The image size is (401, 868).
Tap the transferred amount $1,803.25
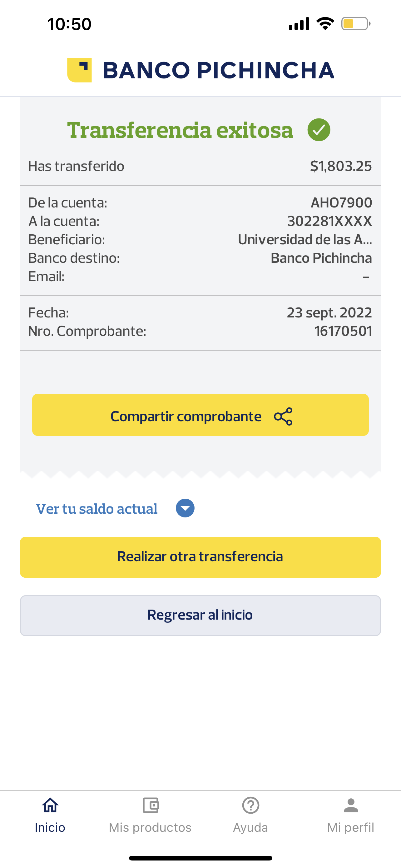pos(341,166)
